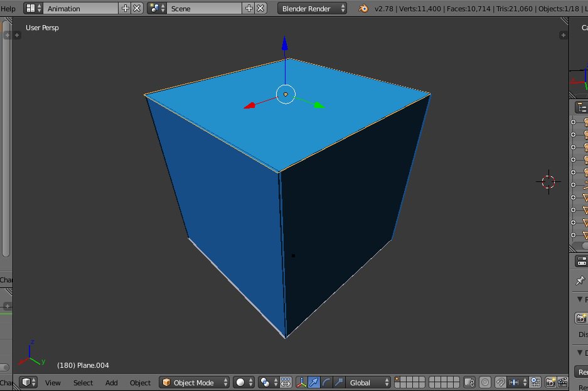Render OpenGL viewport animation clapper icon
The height and width of the screenshot is (391, 588).
click(x=562, y=382)
